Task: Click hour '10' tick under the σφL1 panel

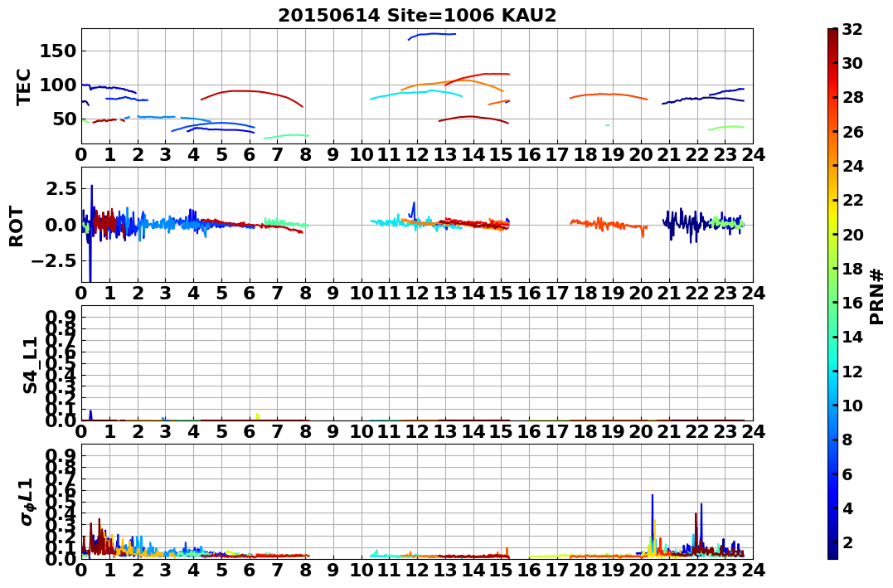Action: click(x=361, y=569)
